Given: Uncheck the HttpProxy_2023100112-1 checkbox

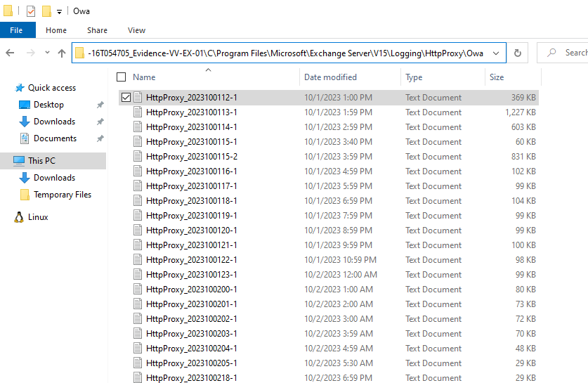Looking at the screenshot, I should 126,98.
